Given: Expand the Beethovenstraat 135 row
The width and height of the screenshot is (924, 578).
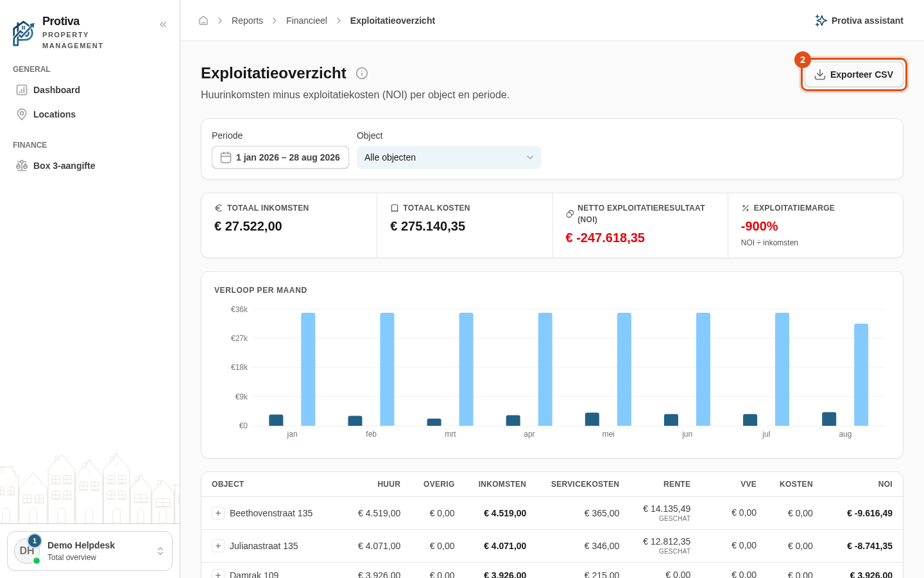Looking at the screenshot, I should 218,513.
